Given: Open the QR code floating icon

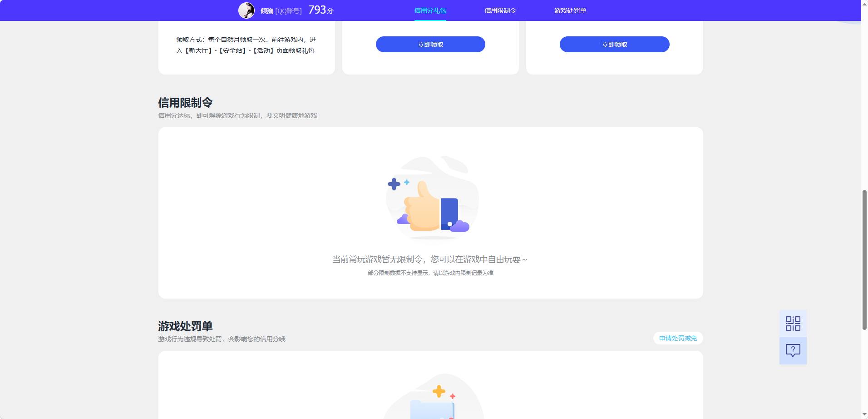Looking at the screenshot, I should coord(793,324).
